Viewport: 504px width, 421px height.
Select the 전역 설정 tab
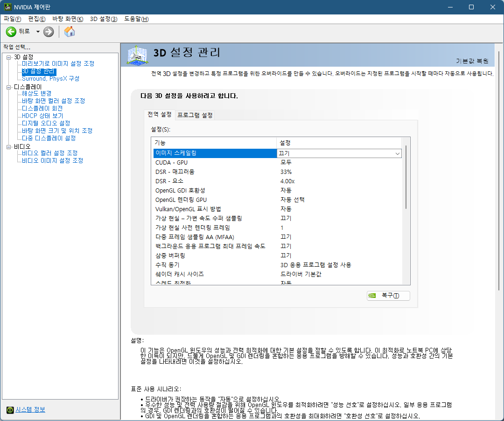pos(160,114)
